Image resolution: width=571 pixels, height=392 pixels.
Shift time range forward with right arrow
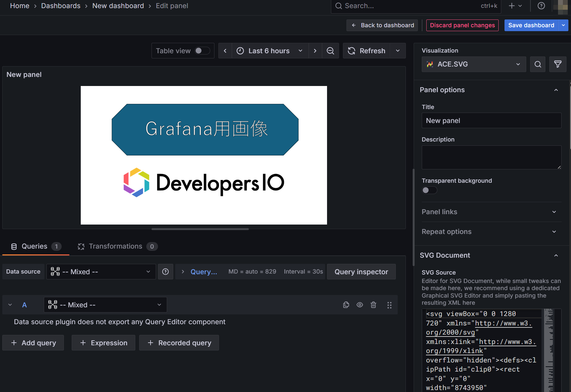[x=315, y=51]
